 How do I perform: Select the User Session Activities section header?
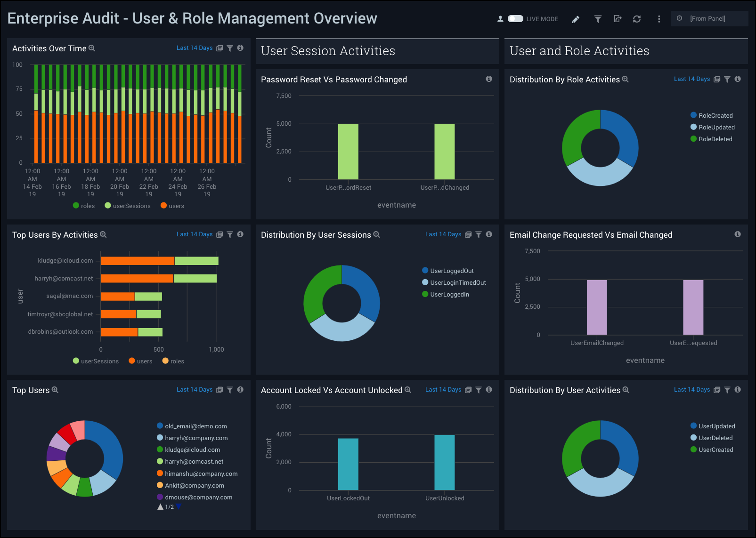tap(328, 51)
